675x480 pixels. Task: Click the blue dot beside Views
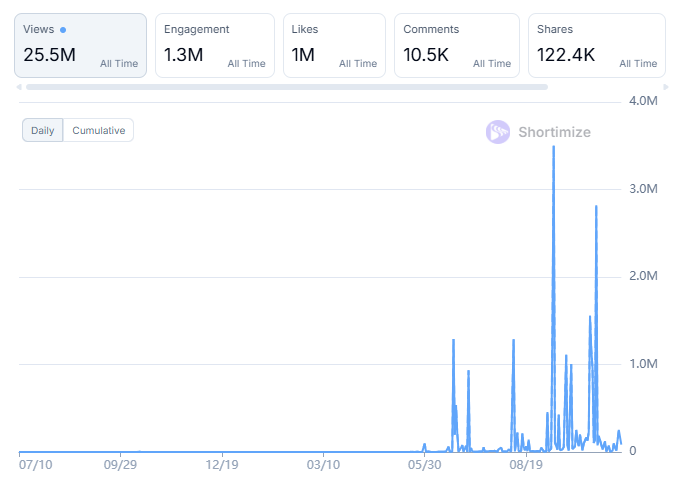63,30
